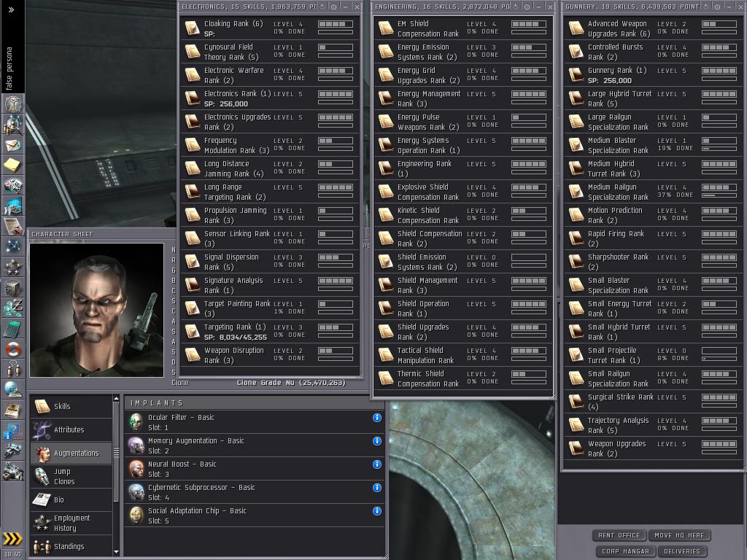This screenshot has height=560, width=747.
Task: Minimize the Electronics skills window
Action: [x=345, y=7]
